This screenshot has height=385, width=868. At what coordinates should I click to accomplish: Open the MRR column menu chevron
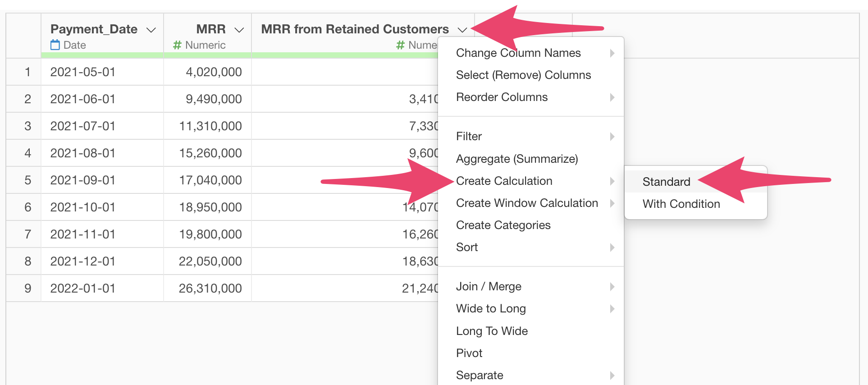[x=239, y=30]
